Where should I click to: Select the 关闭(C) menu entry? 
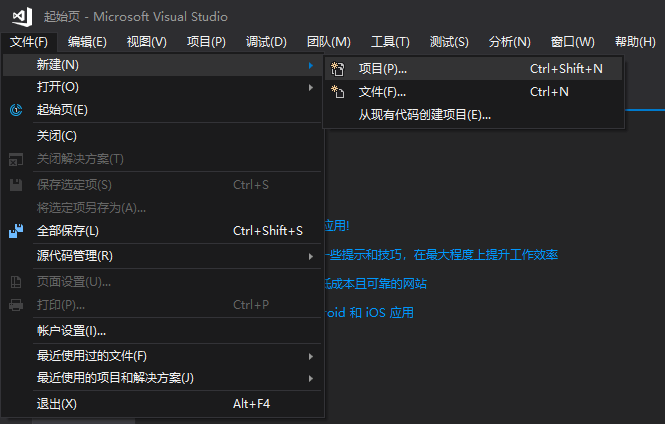[x=162, y=136]
